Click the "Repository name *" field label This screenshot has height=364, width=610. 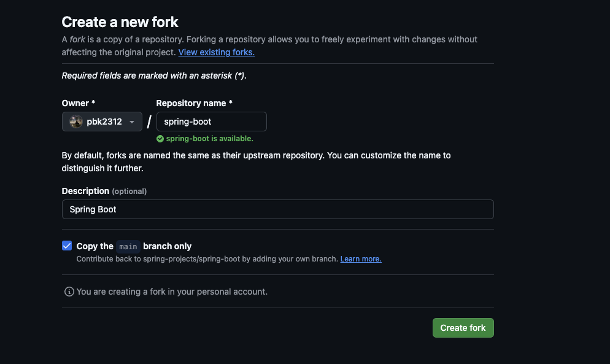pyautogui.click(x=194, y=103)
